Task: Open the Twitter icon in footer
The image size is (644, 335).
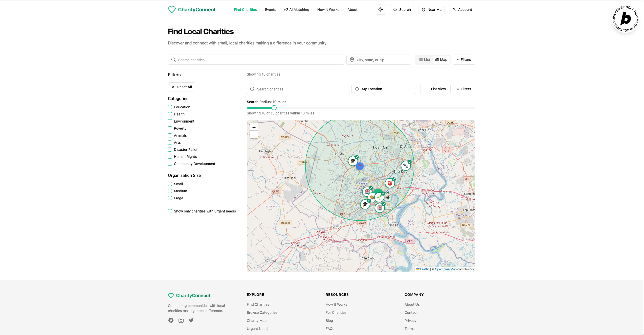Action: (191, 320)
